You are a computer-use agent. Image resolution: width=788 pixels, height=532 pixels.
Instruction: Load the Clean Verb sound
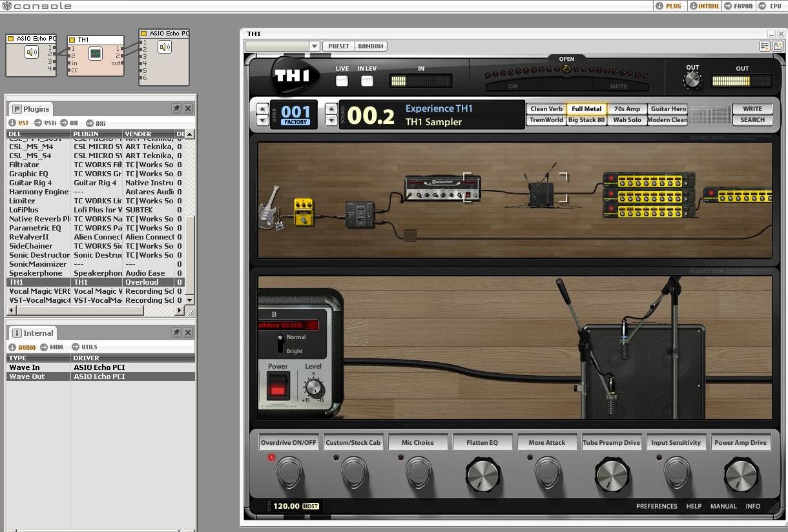pyautogui.click(x=546, y=108)
